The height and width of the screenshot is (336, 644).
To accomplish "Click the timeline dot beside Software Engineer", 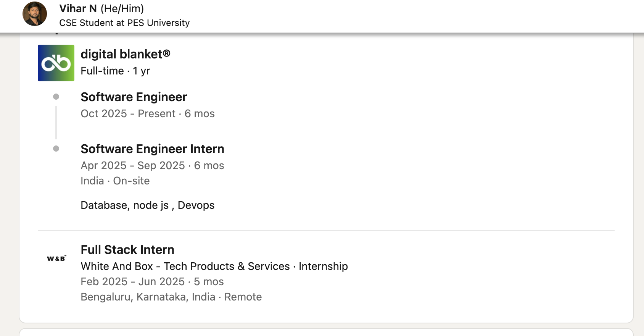I will click(56, 97).
